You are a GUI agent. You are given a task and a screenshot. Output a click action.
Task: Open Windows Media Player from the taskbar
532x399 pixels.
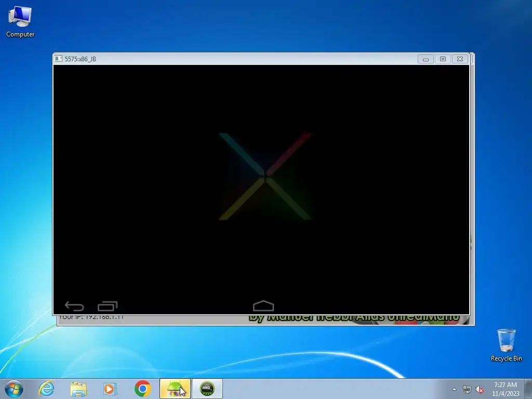coord(110,389)
